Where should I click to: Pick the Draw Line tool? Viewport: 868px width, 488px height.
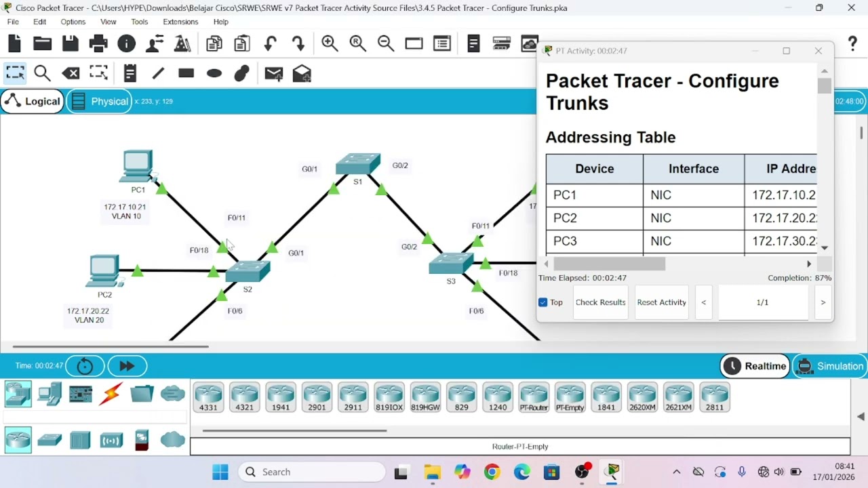click(x=158, y=73)
